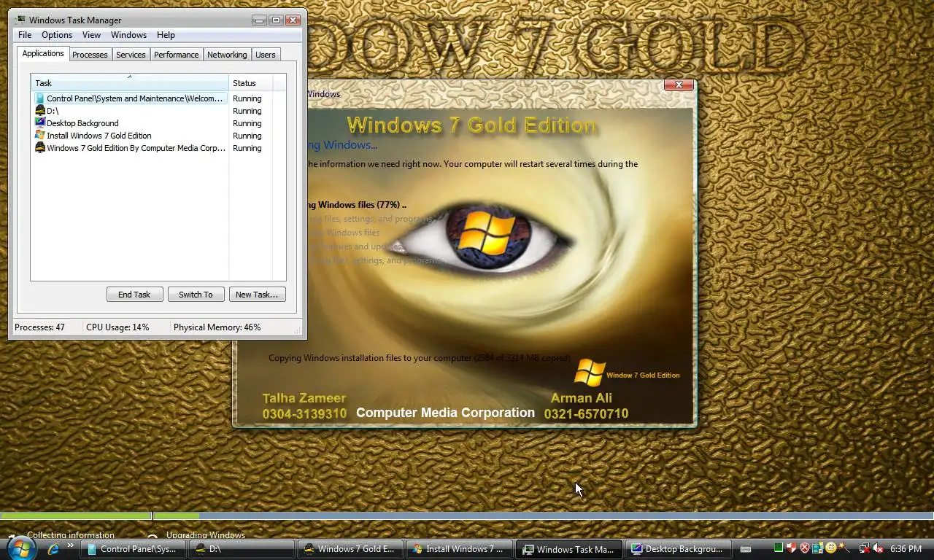Switch to D:\ taskbar button

242,549
